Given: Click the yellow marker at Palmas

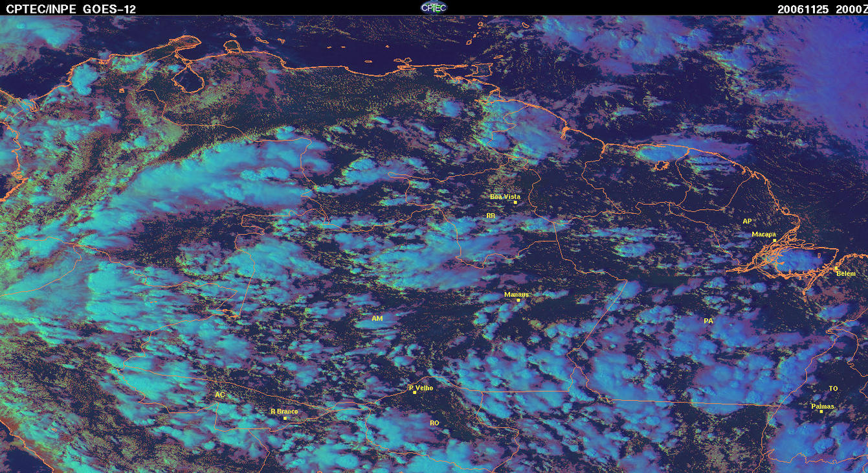Looking at the screenshot, I should point(821,411).
